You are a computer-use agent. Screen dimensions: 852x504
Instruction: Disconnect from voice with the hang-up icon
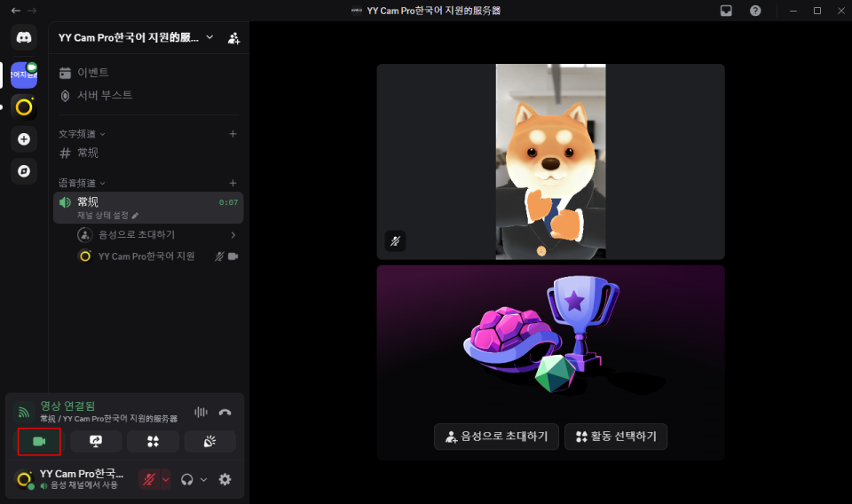225,412
